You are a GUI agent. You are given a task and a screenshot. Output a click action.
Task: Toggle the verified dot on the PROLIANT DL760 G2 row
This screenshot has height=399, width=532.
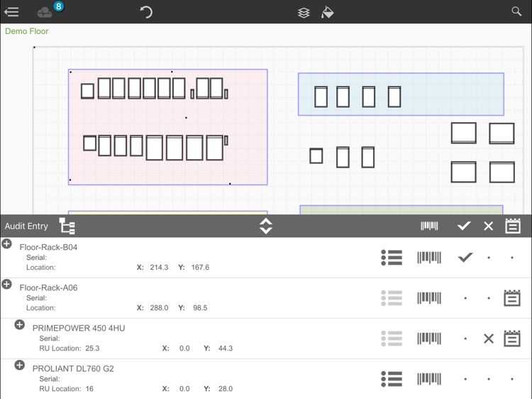tap(465, 379)
